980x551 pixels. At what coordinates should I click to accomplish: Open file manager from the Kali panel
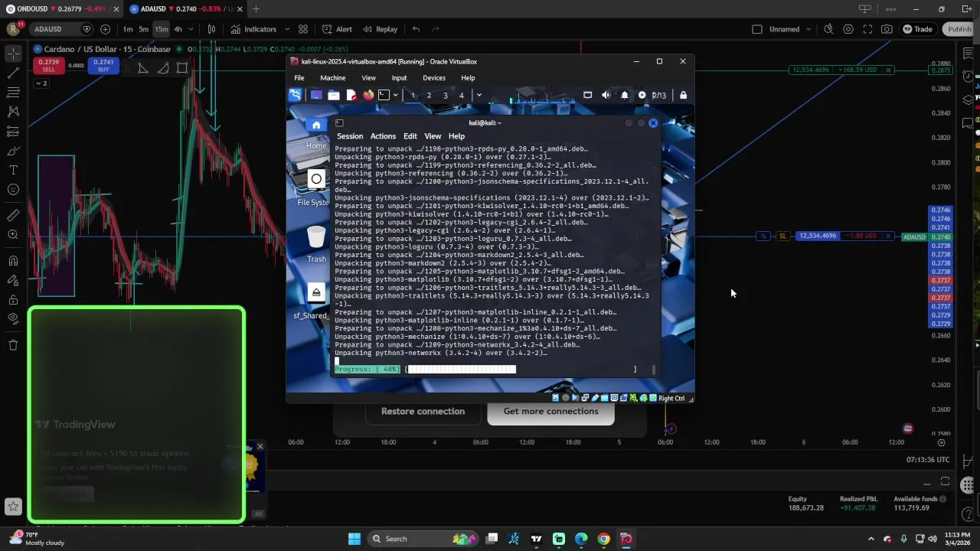[x=334, y=95]
